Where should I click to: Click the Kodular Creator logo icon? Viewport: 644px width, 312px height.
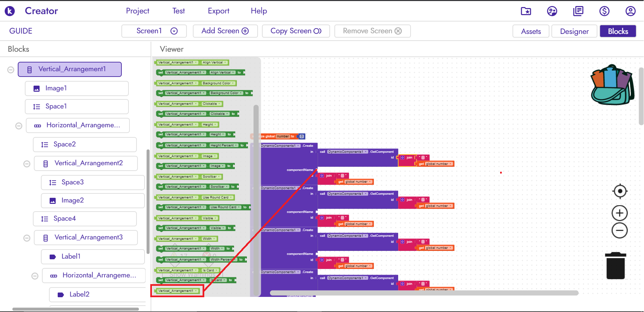click(x=10, y=11)
